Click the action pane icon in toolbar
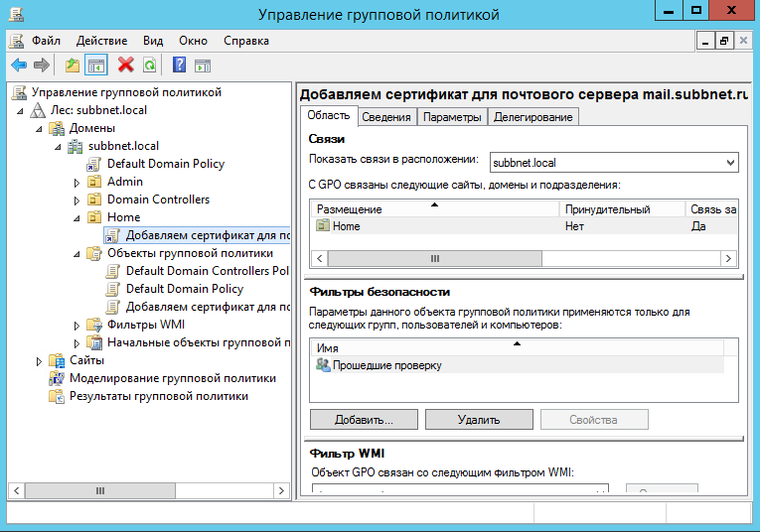The width and height of the screenshot is (760, 532). (203, 66)
